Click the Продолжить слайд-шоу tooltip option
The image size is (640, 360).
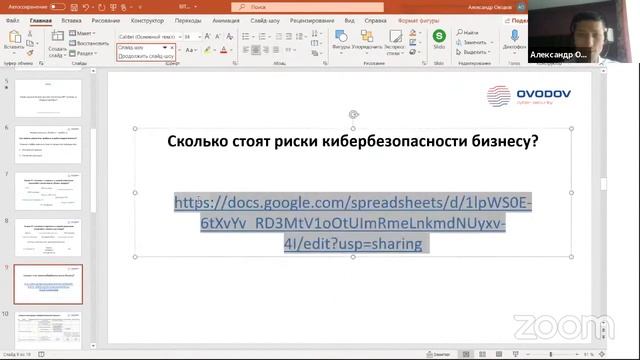[x=146, y=56]
